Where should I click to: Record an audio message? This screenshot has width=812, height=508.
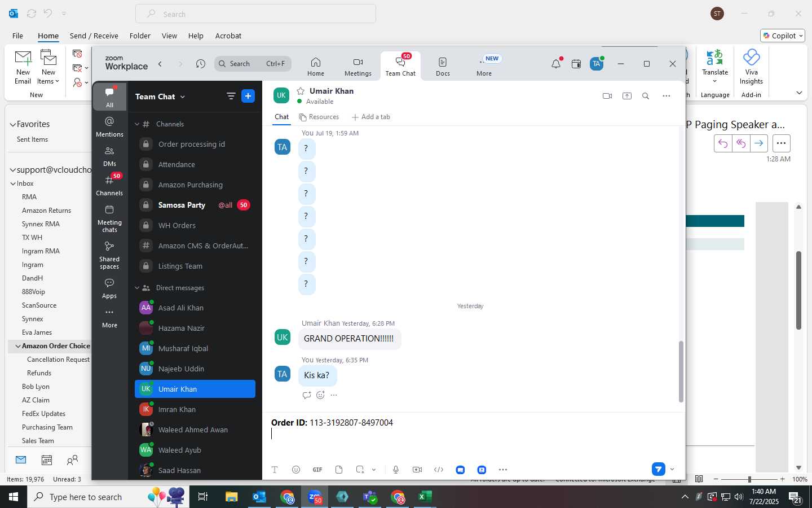(x=396, y=470)
